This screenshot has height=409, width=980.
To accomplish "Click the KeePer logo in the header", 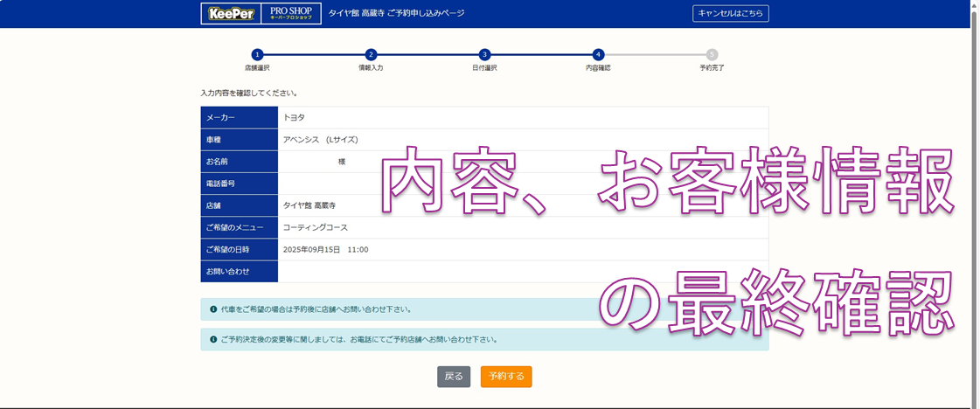I will point(230,13).
